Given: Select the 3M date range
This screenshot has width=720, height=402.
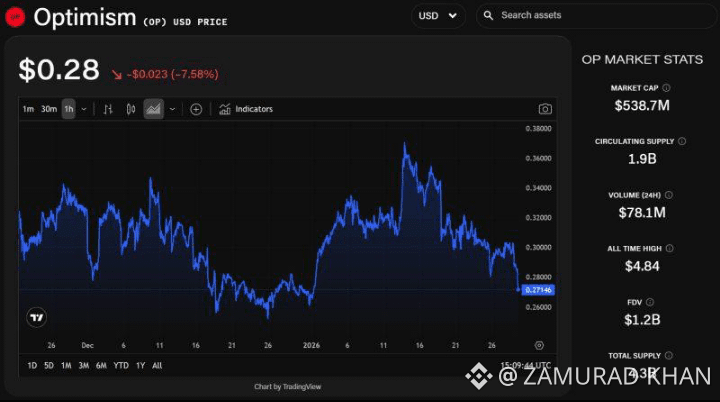Looking at the screenshot, I should point(84,366).
